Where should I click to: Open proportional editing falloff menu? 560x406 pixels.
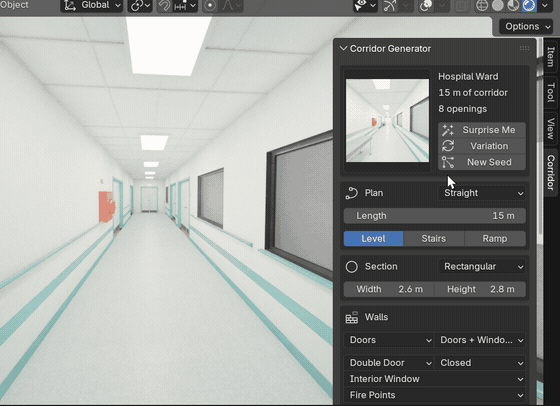pos(230,6)
